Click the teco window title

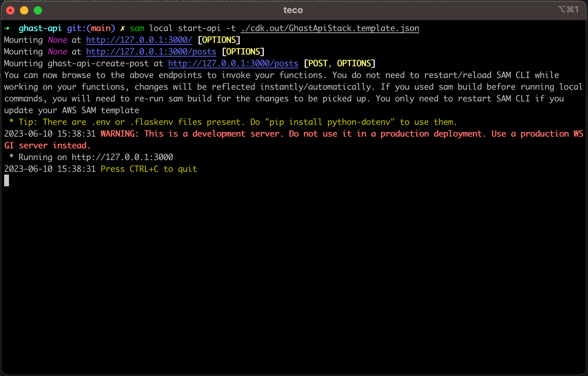click(x=293, y=10)
